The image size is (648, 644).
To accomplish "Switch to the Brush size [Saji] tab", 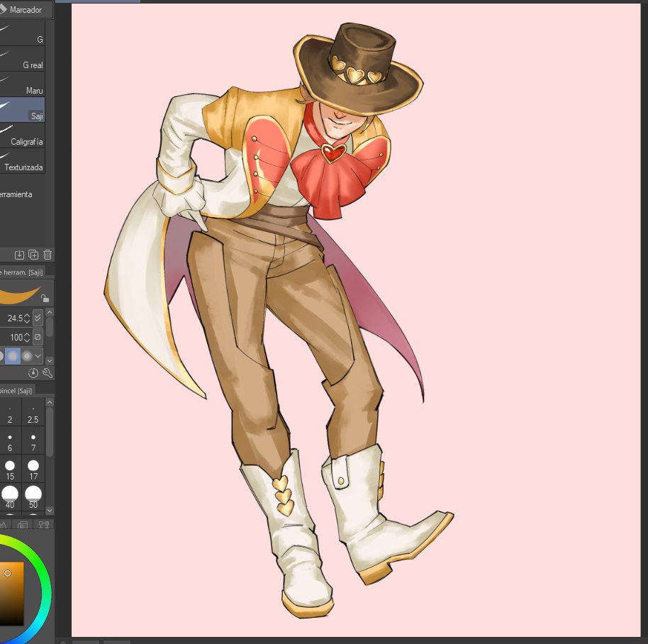I will [x=16, y=391].
